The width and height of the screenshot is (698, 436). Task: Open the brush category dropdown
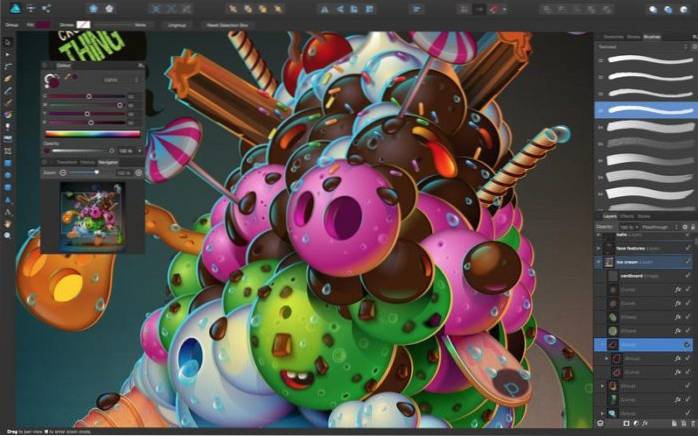(642, 47)
